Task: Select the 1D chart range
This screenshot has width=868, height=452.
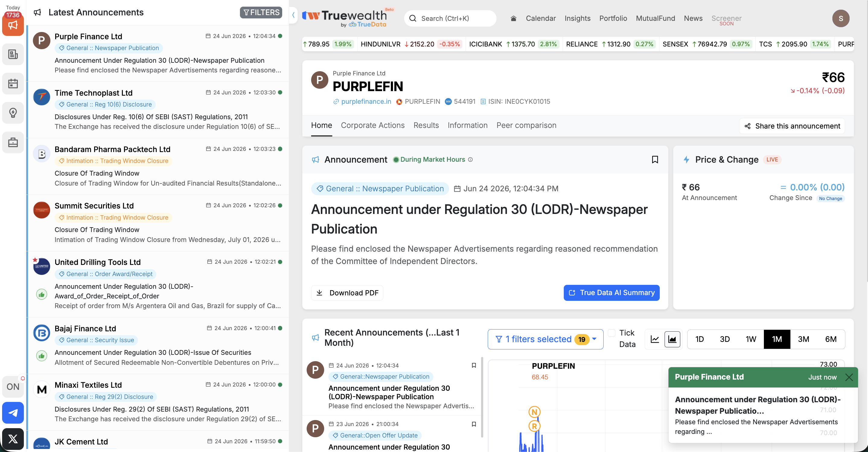Action: click(700, 339)
